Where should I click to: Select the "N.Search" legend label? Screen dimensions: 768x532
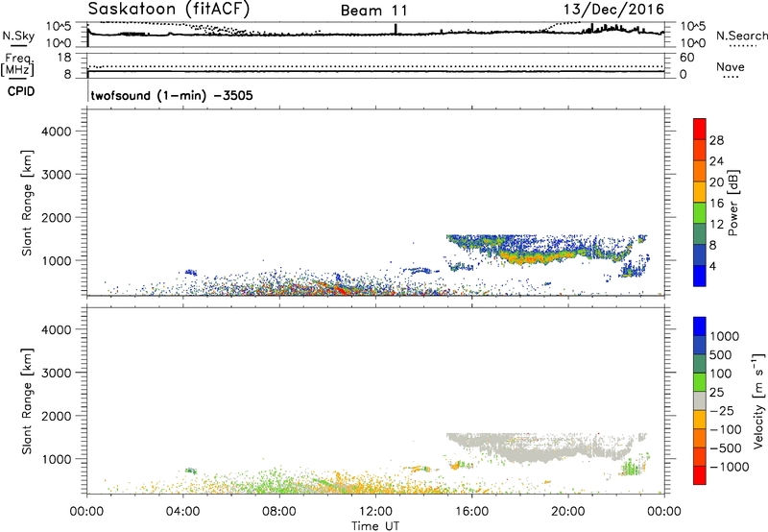(x=741, y=36)
